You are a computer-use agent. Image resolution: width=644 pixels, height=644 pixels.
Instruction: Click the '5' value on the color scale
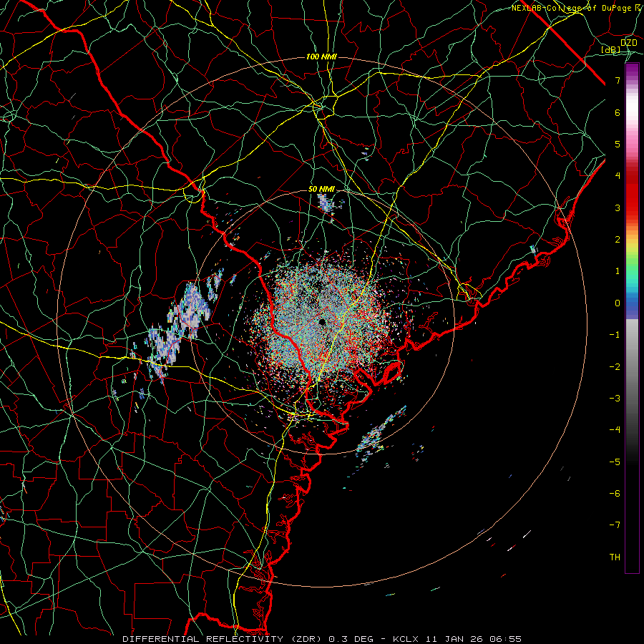(x=618, y=144)
